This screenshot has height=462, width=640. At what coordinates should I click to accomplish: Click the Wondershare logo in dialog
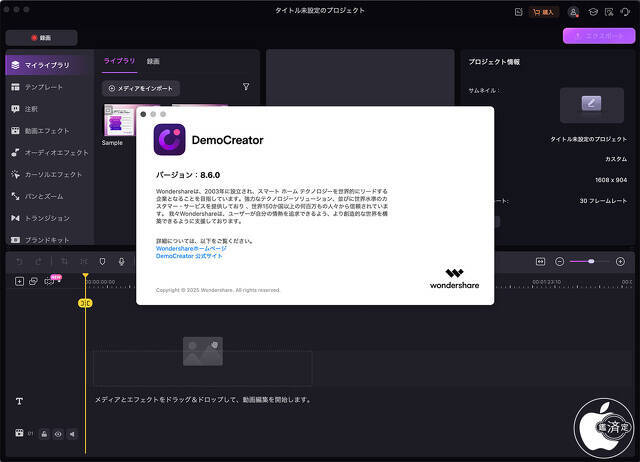tap(454, 279)
